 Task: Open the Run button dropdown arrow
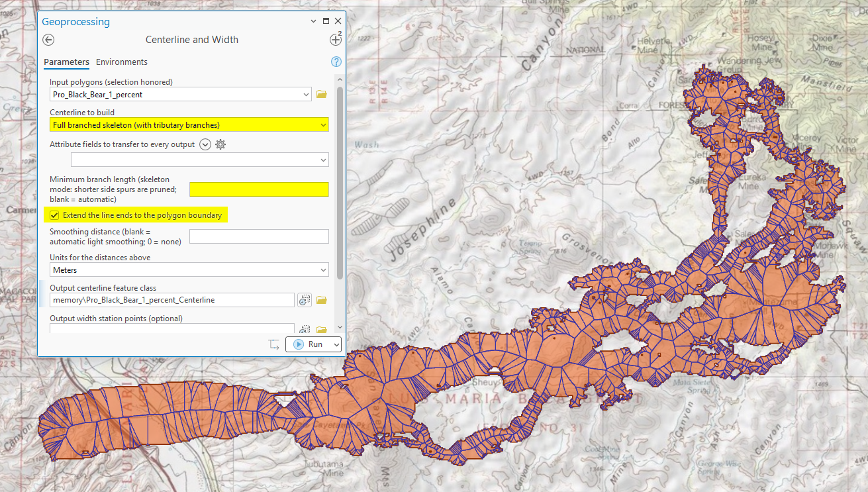click(337, 344)
